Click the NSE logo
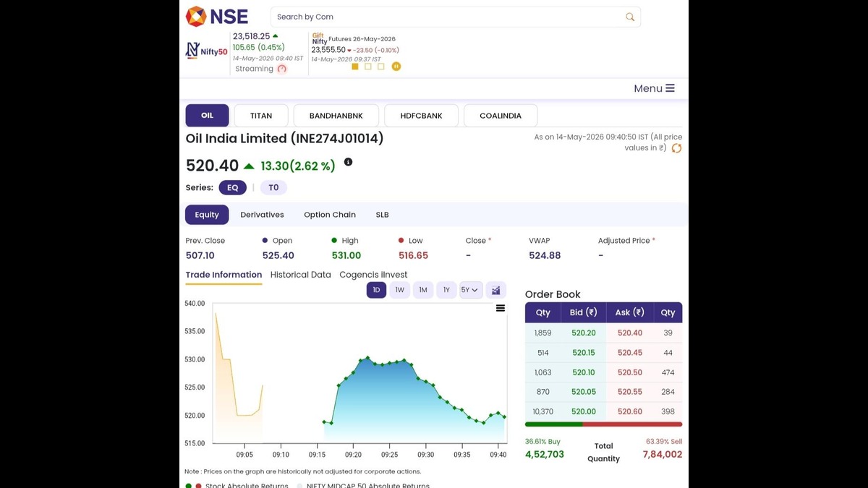Screen dimensions: 868x488 (x=217, y=16)
